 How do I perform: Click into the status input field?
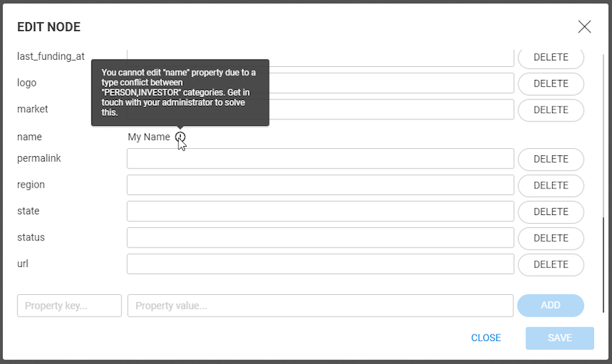click(x=320, y=238)
